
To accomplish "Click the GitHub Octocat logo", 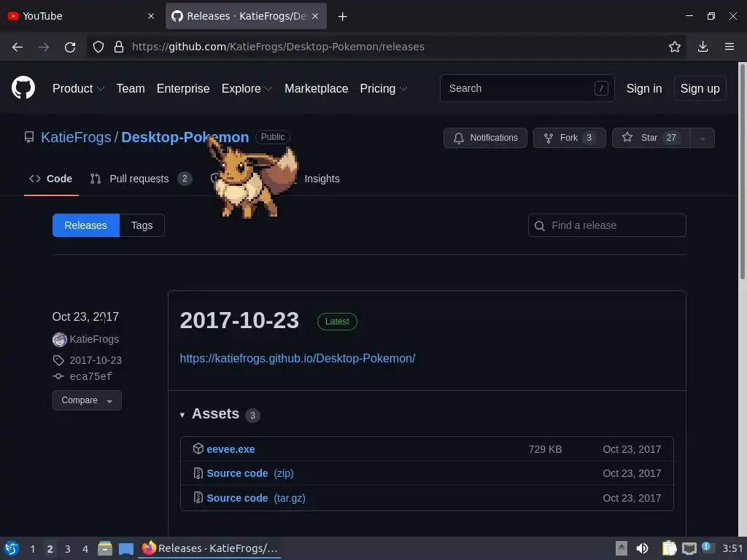I will 23,88.
